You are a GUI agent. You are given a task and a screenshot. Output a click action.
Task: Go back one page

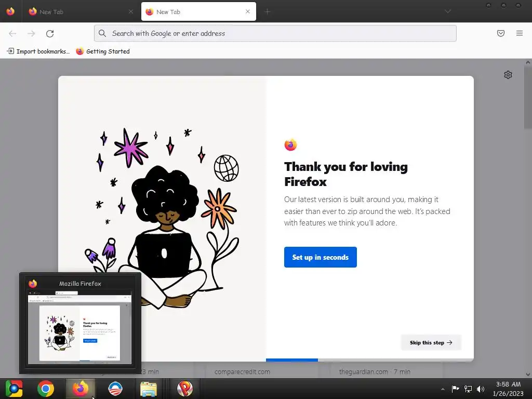pyautogui.click(x=12, y=33)
